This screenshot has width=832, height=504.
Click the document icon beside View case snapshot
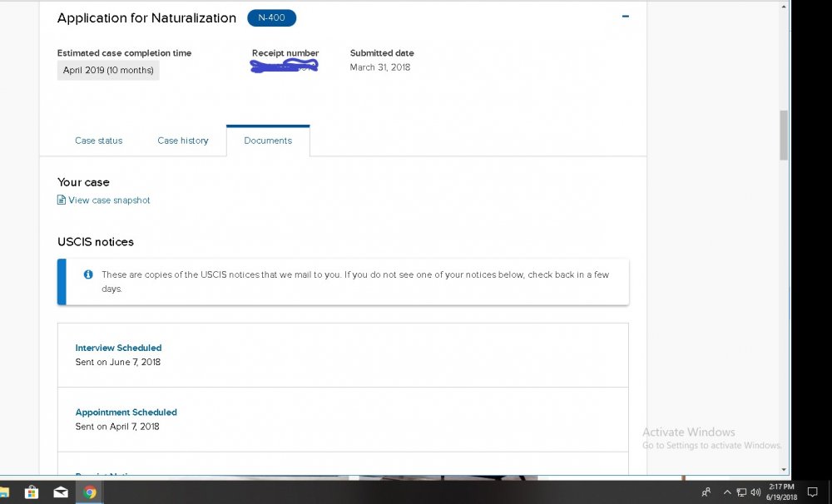click(62, 200)
